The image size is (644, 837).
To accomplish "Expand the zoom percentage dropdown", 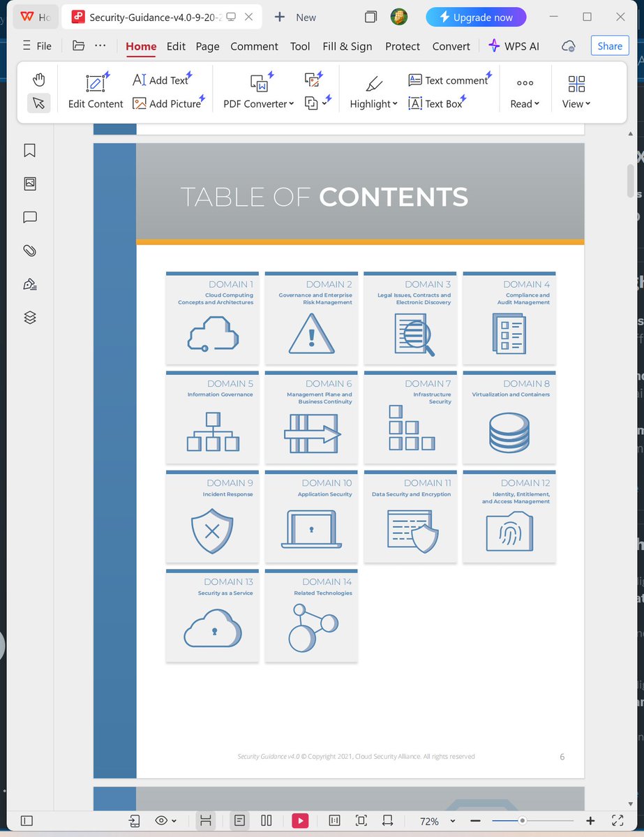I will 452,821.
